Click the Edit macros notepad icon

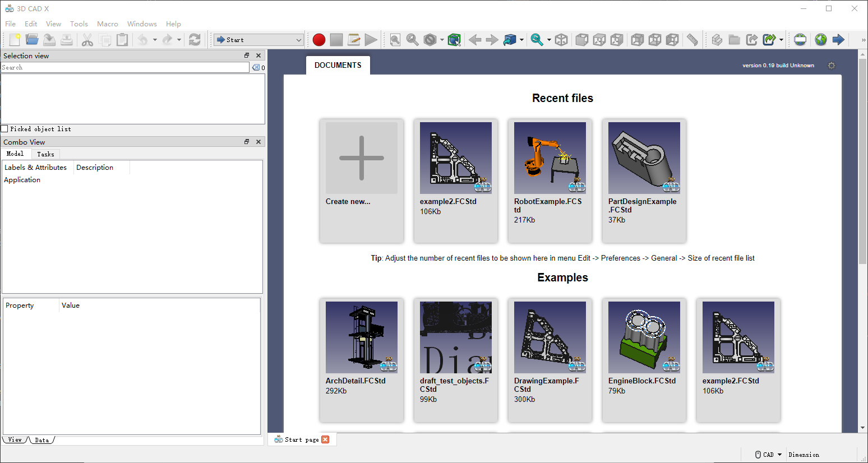tap(354, 40)
